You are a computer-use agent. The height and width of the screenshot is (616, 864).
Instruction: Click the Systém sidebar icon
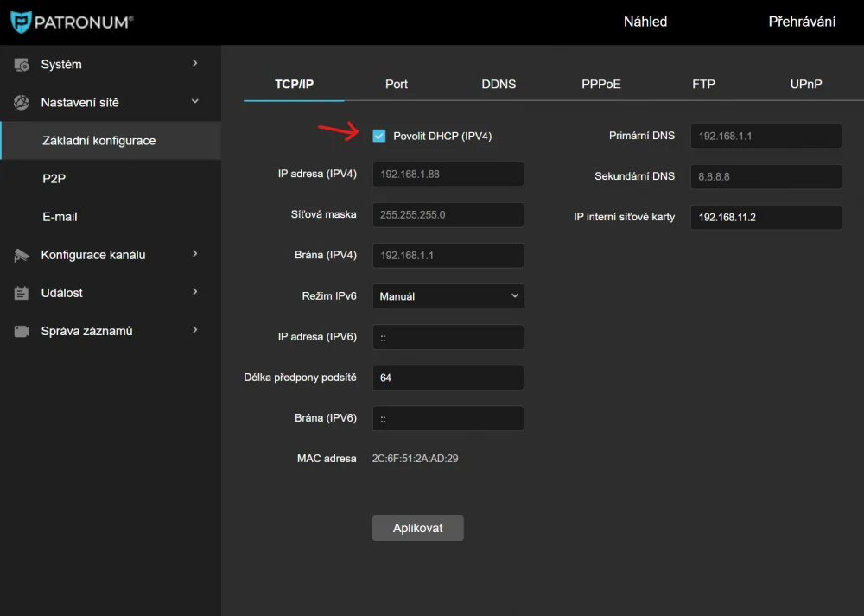pos(22,65)
